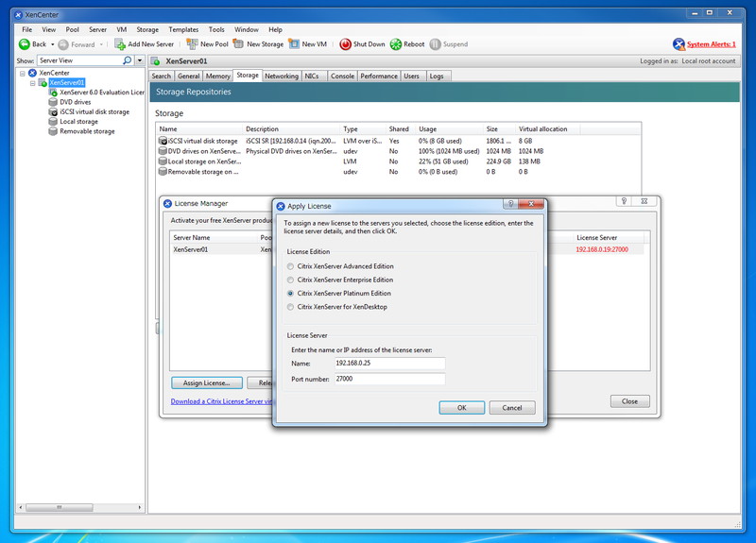Click Removable storage row icon in table
The image size is (756, 543).
point(163,171)
